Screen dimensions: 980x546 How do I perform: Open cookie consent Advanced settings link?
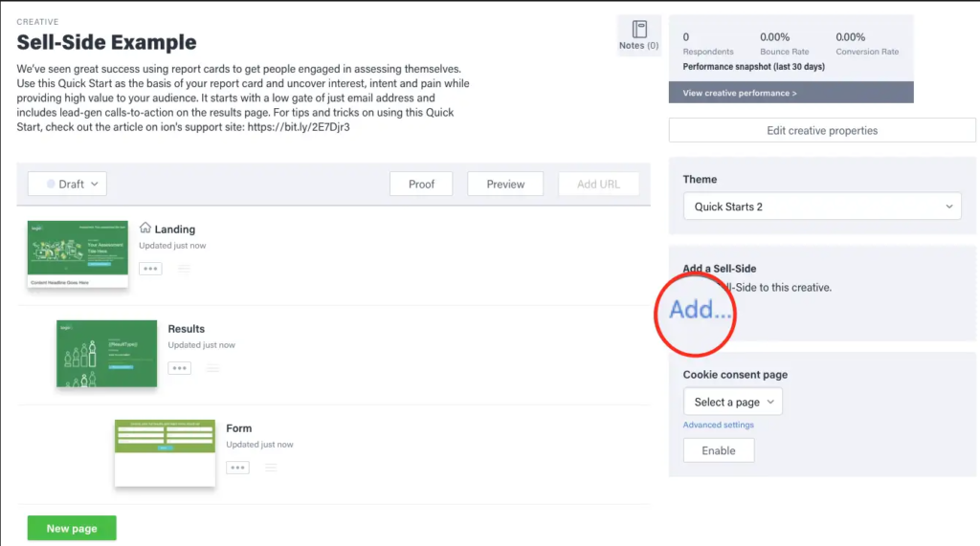tap(718, 425)
